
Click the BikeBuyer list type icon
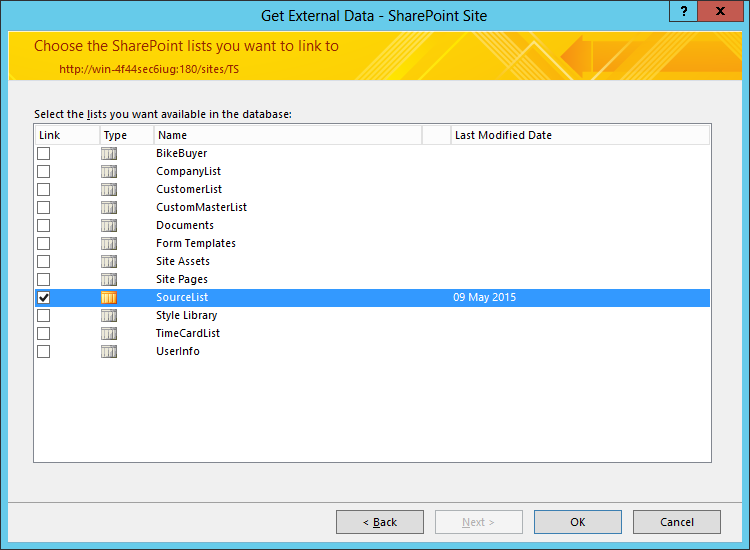click(109, 154)
